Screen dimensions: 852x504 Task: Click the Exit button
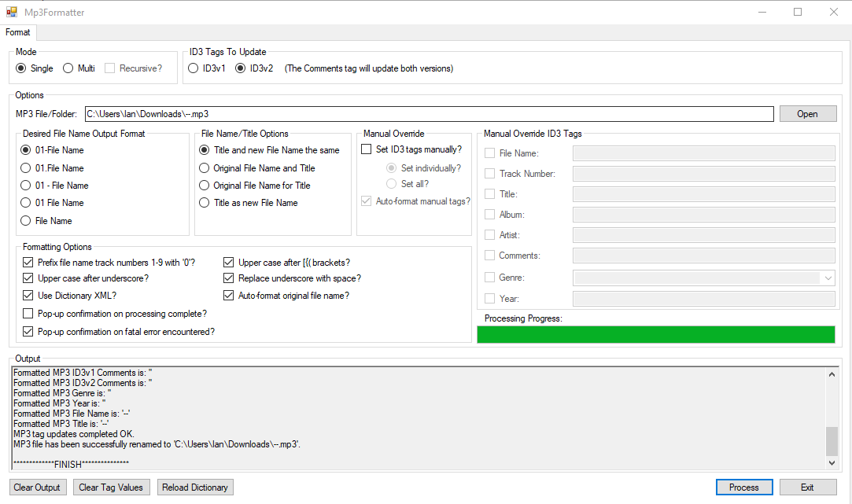(x=807, y=487)
